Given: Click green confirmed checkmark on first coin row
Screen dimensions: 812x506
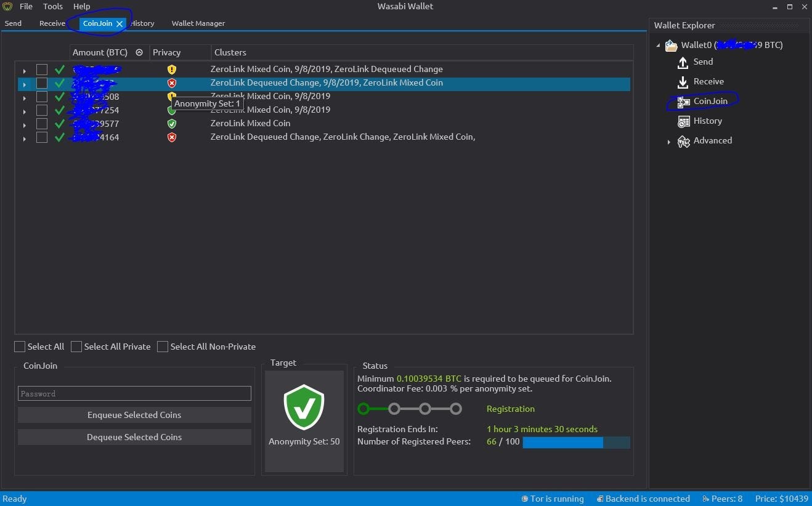Looking at the screenshot, I should click(x=60, y=69).
